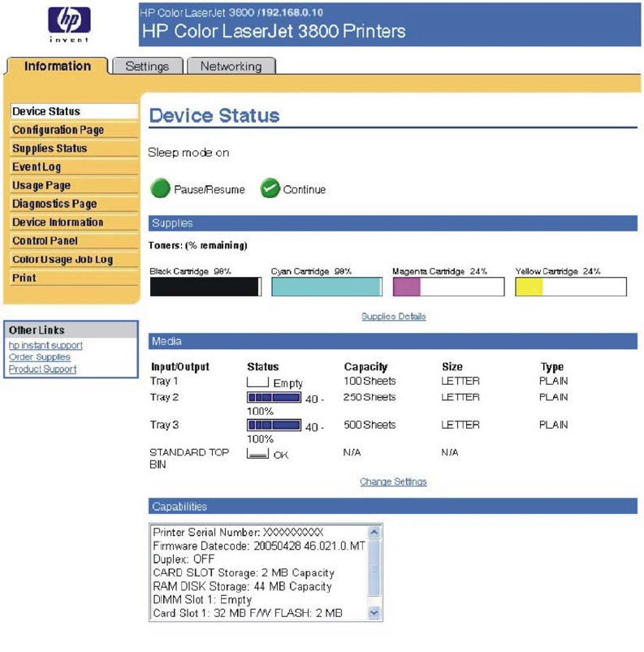Click the Pause/Resume label
Viewport: 644px width, 652px height.
[x=210, y=190]
